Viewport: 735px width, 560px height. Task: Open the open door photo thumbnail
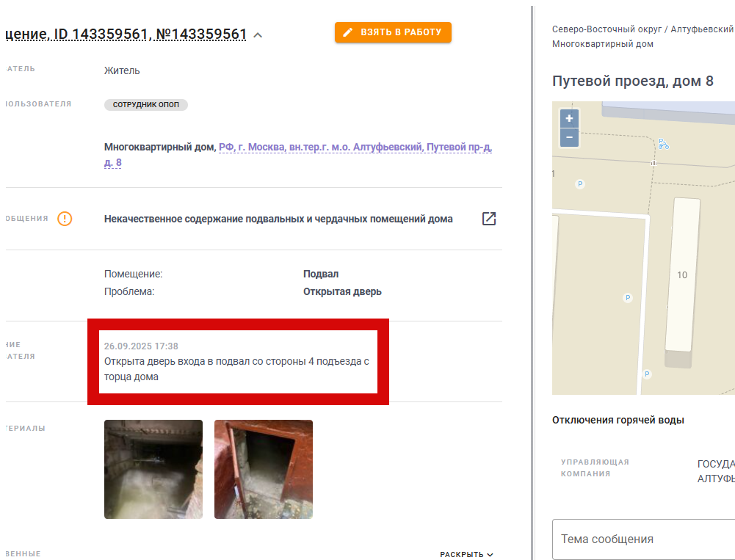click(264, 469)
